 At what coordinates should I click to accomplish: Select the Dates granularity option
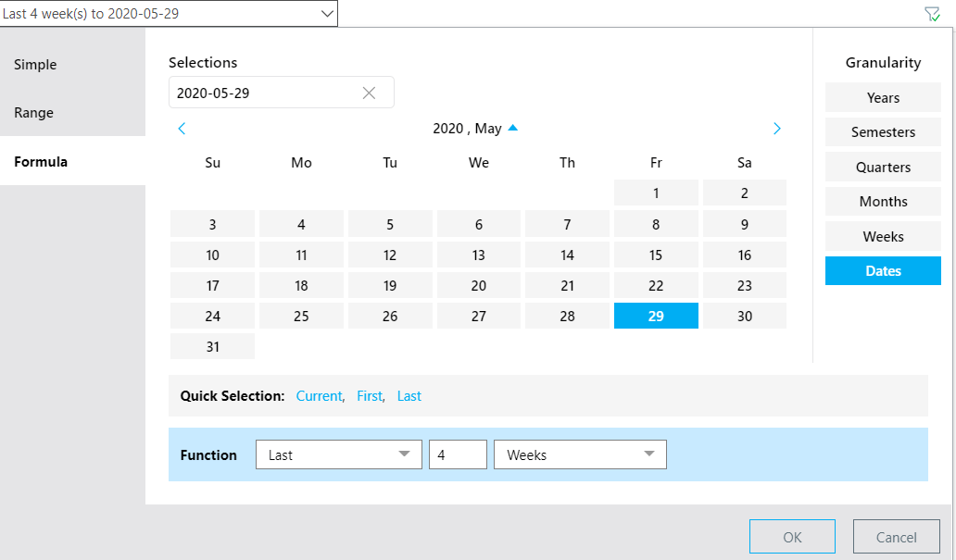click(x=883, y=270)
